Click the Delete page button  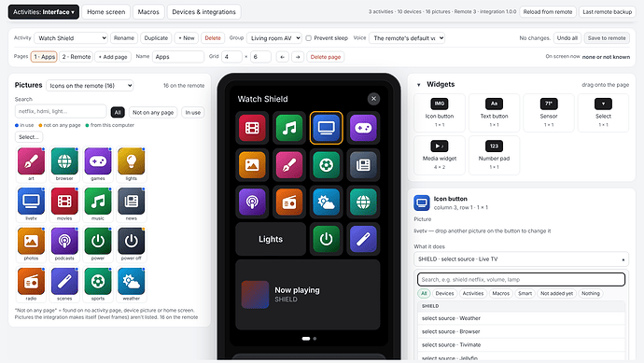[x=326, y=57]
